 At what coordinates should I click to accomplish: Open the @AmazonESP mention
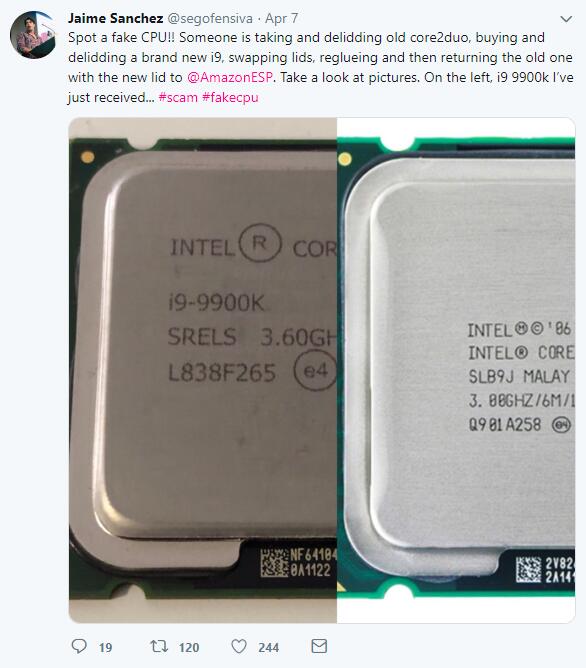(230, 77)
